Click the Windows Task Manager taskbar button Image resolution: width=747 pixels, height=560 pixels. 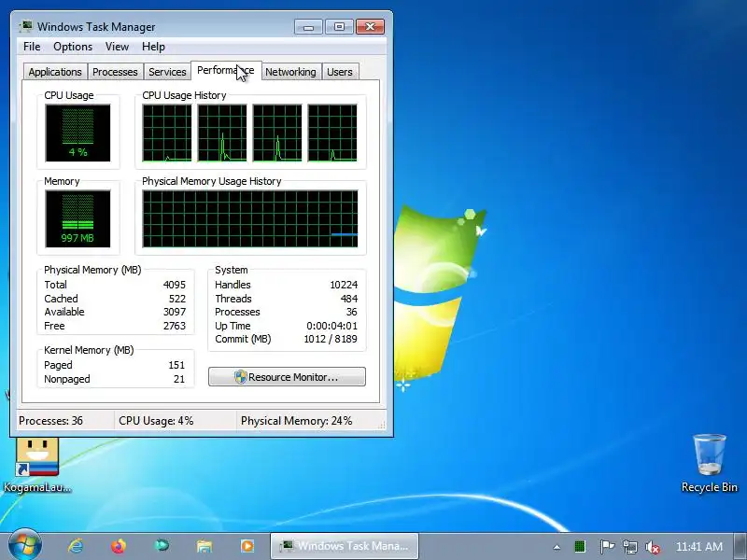(345, 546)
